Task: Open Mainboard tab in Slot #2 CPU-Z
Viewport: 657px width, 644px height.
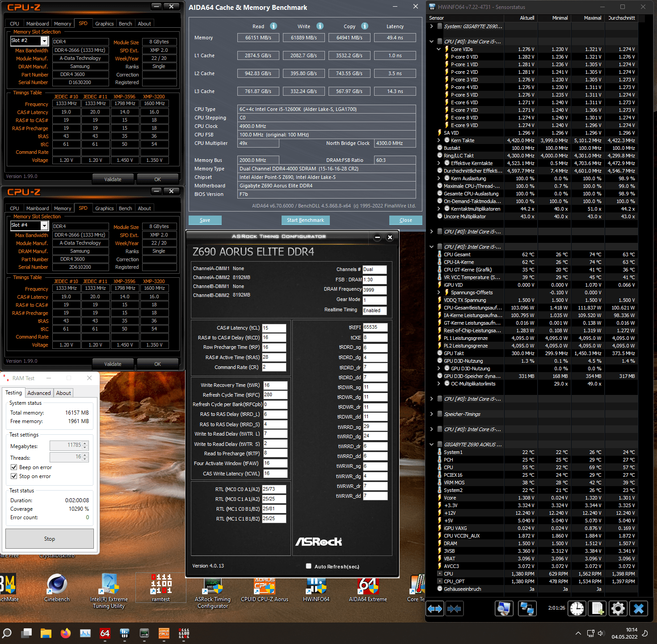Action: coord(38,24)
